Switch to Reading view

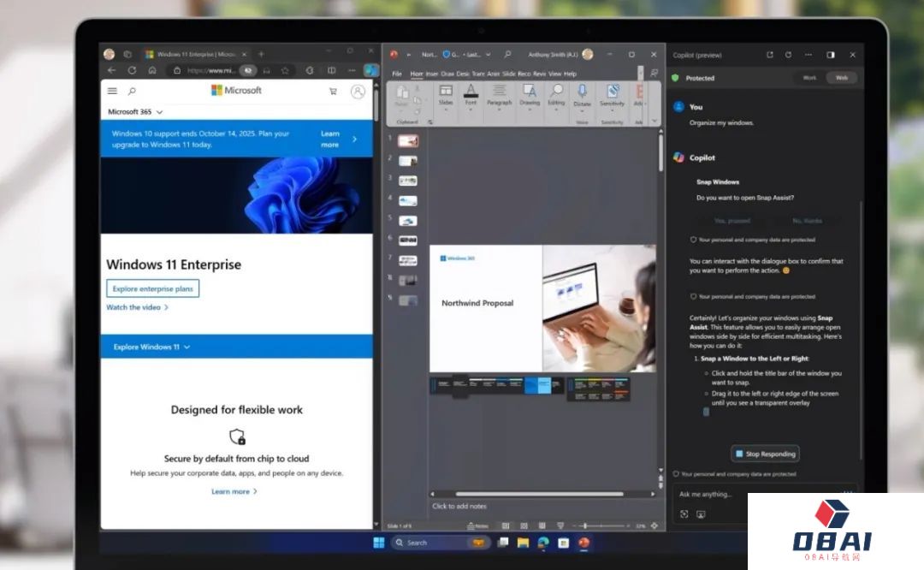click(542, 525)
